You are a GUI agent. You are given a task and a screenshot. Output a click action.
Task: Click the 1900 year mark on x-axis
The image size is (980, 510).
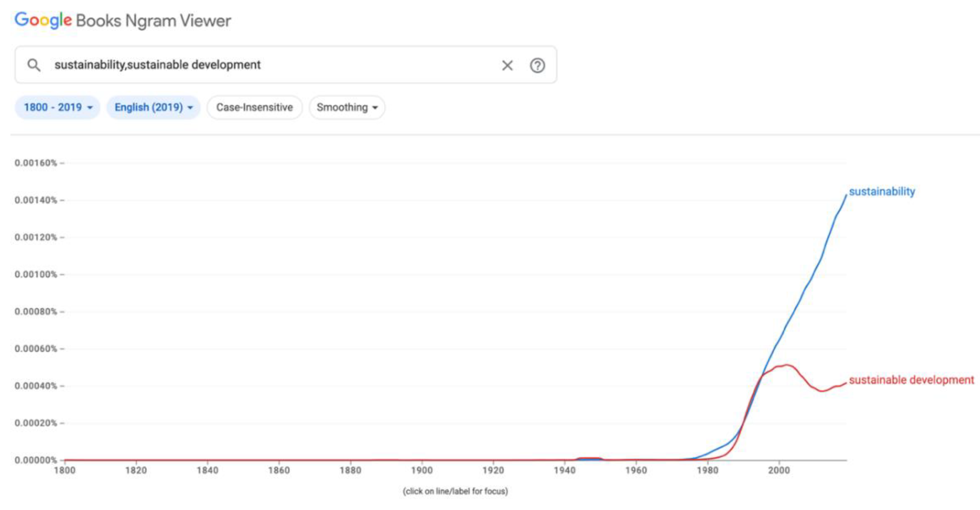(x=422, y=470)
